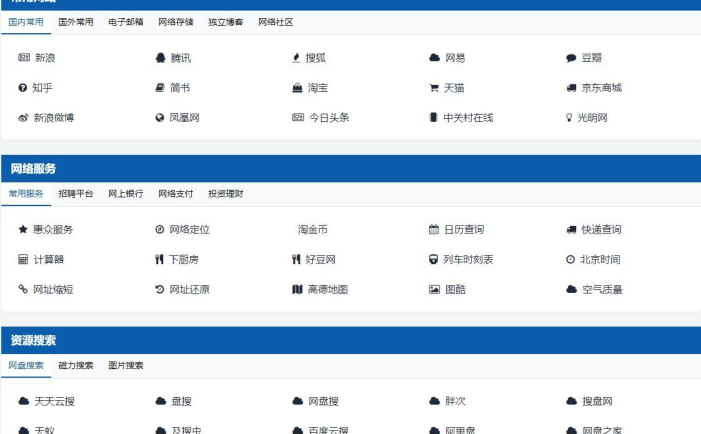Switch to the 磁力搜索 tab
The width and height of the screenshot is (701, 434).
76,365
